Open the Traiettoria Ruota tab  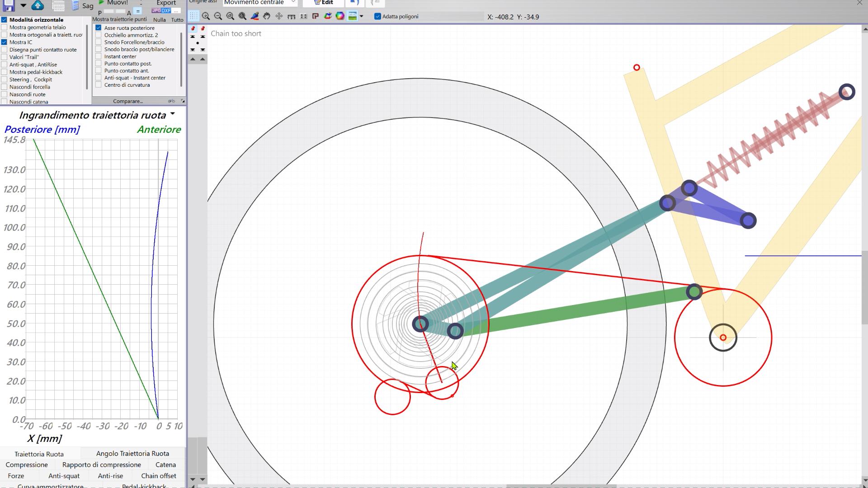pos(39,454)
